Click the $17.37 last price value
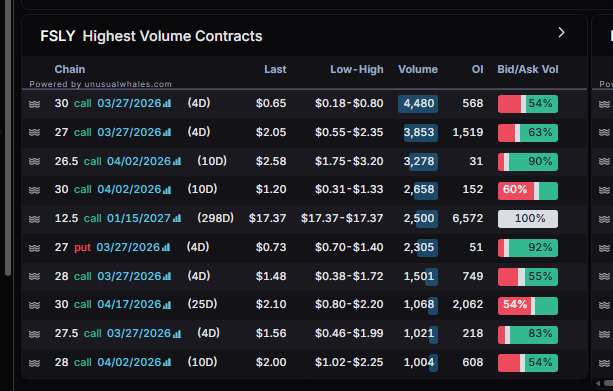 (267, 218)
